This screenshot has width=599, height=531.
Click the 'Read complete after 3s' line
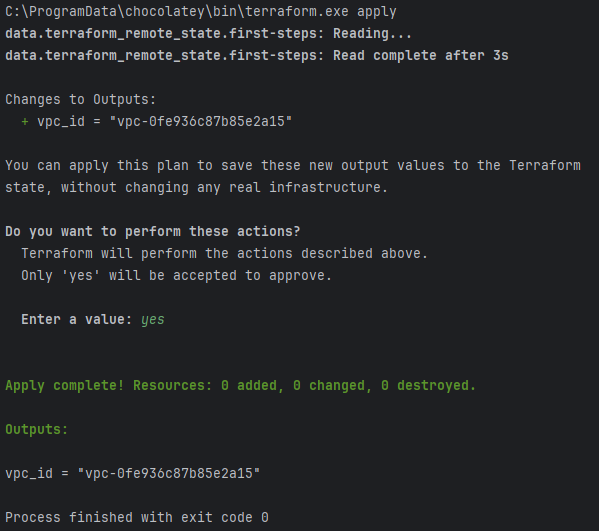coord(257,56)
